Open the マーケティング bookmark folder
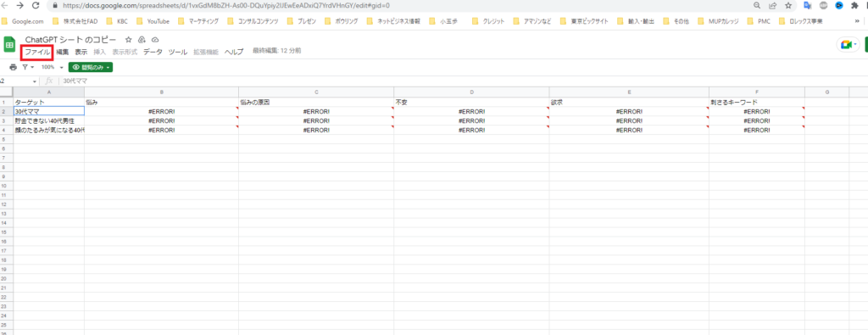 tap(198, 21)
